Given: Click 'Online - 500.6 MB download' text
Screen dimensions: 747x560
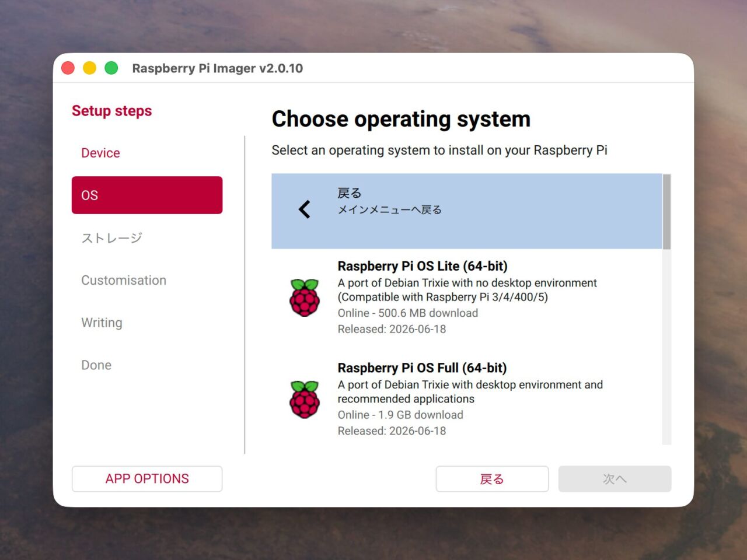Looking at the screenshot, I should [408, 313].
